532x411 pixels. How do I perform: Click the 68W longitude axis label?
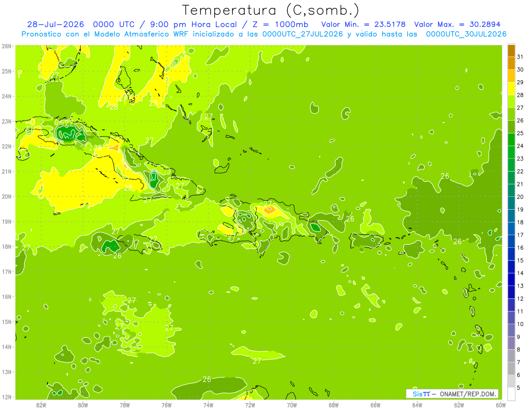pos(333,405)
